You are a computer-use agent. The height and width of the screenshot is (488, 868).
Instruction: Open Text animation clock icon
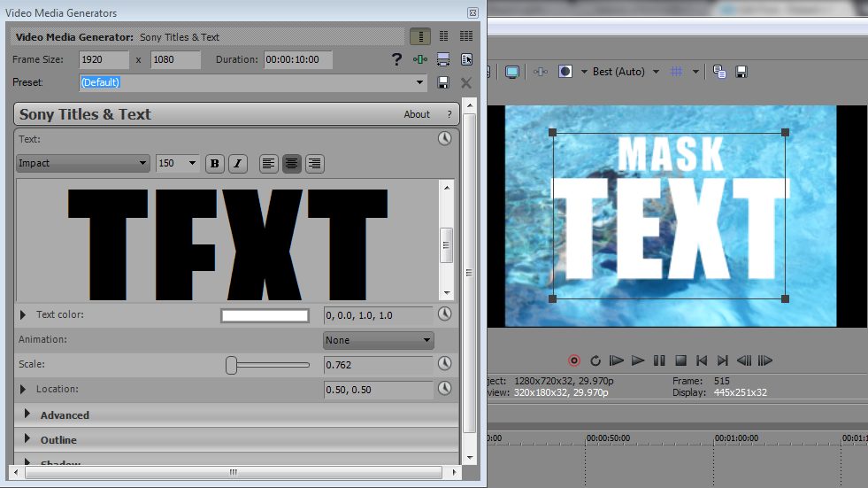point(444,138)
